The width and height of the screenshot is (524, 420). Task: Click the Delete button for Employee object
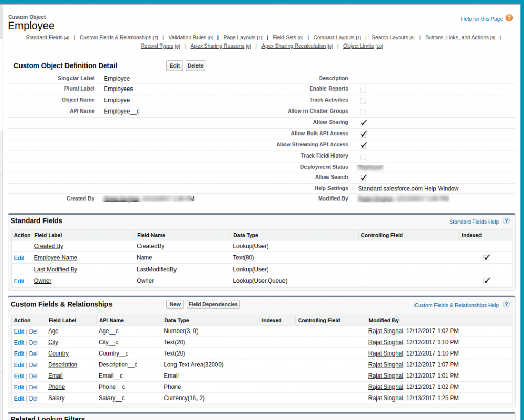pyautogui.click(x=195, y=66)
